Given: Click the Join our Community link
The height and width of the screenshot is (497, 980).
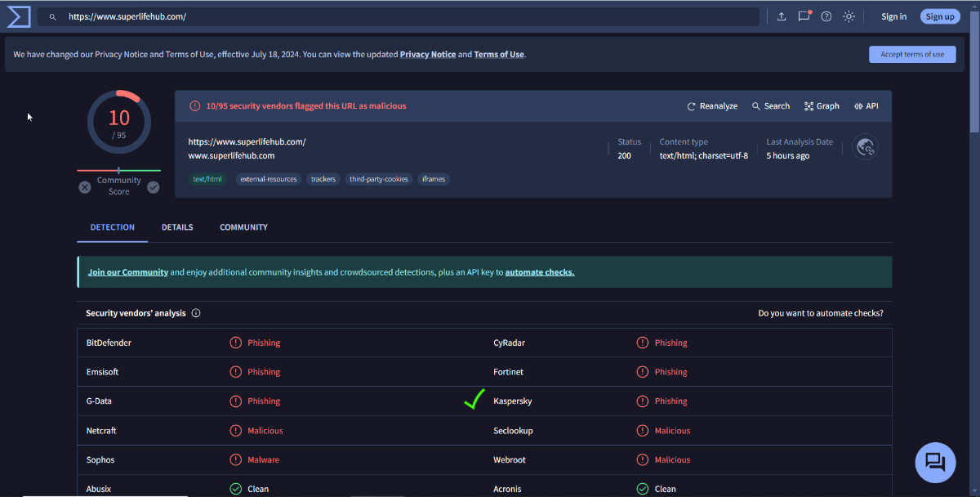Looking at the screenshot, I should pyautogui.click(x=128, y=272).
